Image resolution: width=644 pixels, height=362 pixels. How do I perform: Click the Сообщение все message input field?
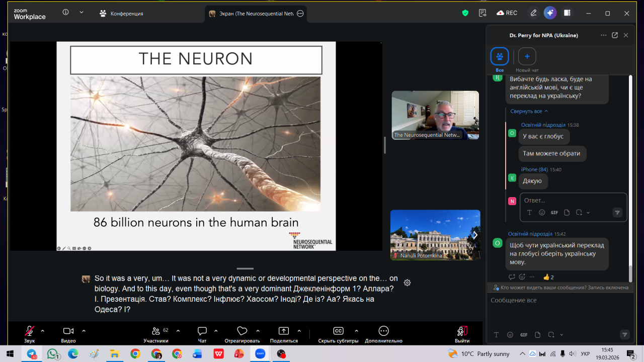[553, 300]
